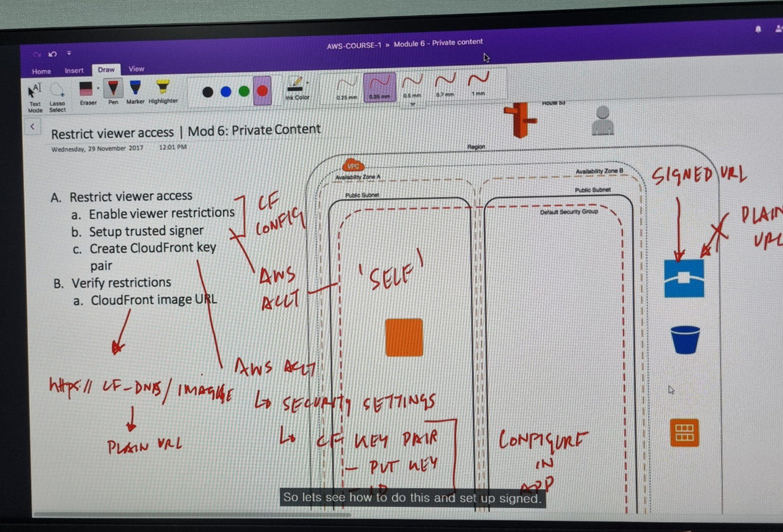Click the back chevron navigation button
The height and width of the screenshot is (532, 783).
click(32, 127)
